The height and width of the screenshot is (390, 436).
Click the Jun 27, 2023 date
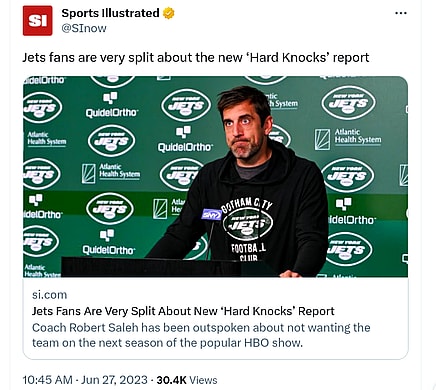[x=114, y=380]
